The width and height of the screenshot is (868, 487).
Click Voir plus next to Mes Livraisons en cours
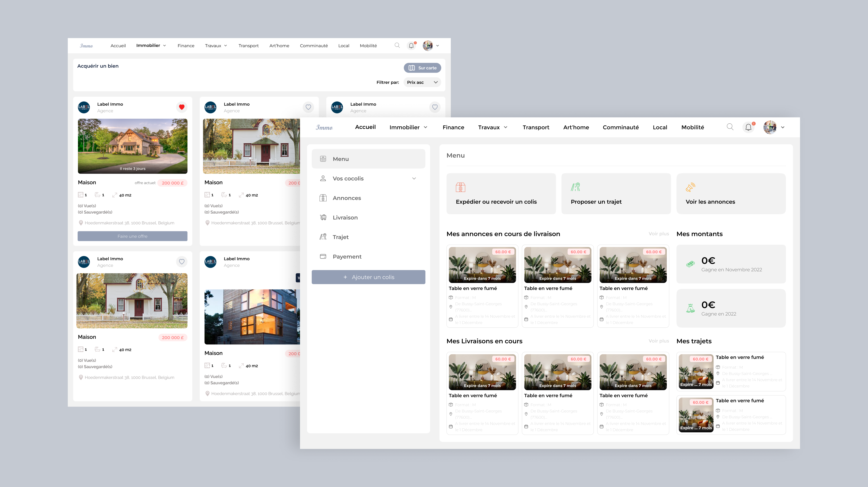click(x=658, y=341)
